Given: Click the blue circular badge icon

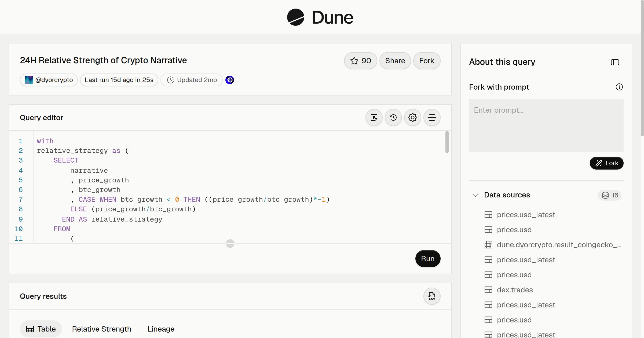Looking at the screenshot, I should (230, 80).
